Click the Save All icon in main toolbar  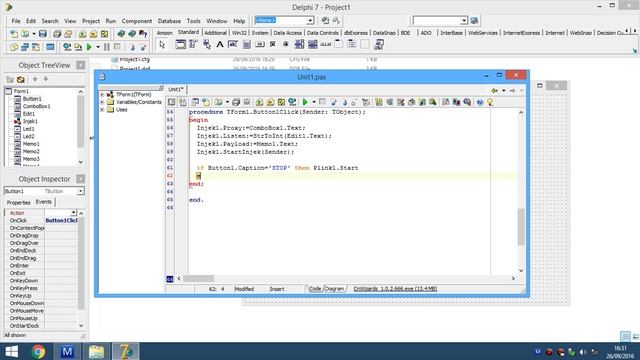click(57, 34)
